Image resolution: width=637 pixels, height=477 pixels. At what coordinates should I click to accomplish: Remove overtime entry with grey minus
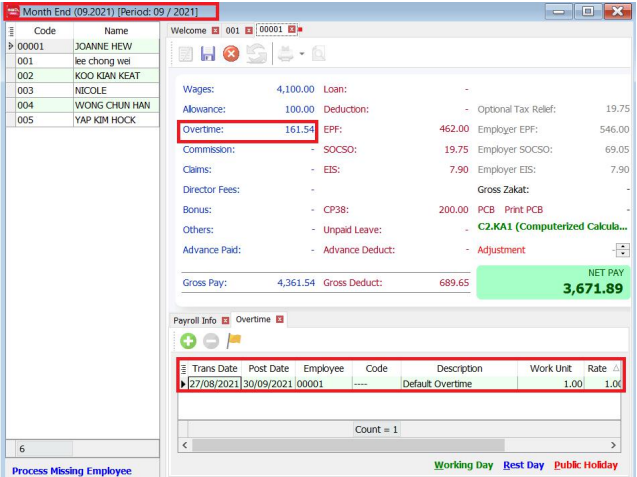(211, 341)
